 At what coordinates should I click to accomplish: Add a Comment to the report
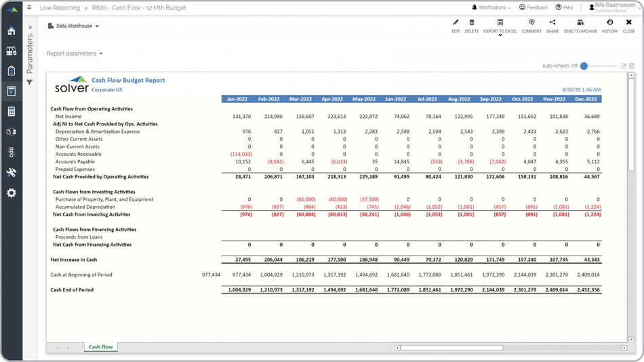(x=531, y=26)
